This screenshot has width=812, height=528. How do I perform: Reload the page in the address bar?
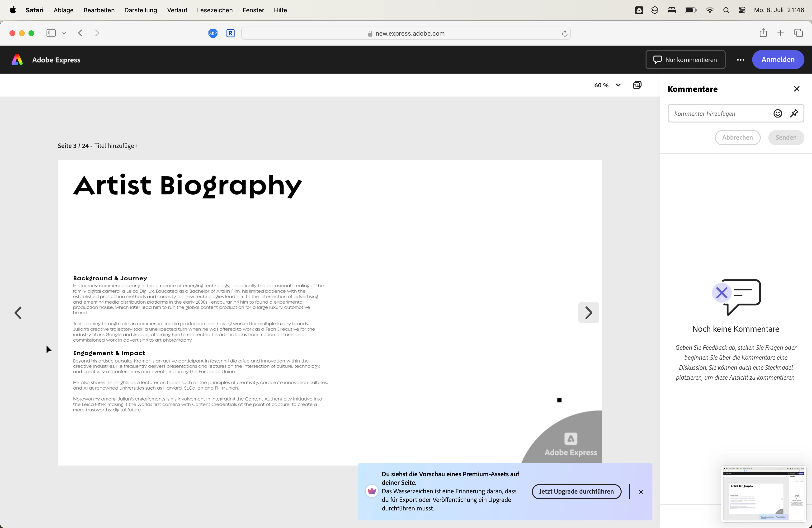point(564,33)
